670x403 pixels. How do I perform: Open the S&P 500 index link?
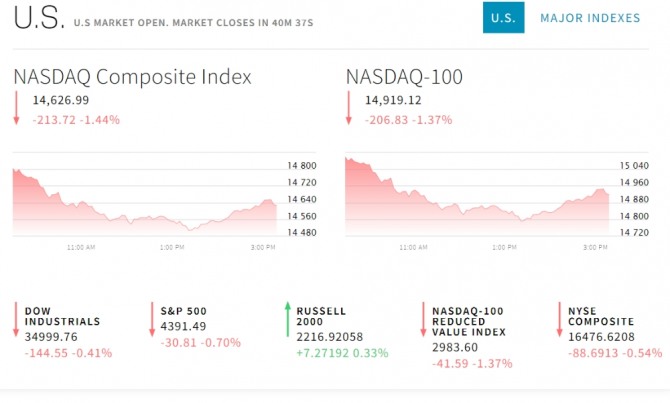tap(183, 311)
